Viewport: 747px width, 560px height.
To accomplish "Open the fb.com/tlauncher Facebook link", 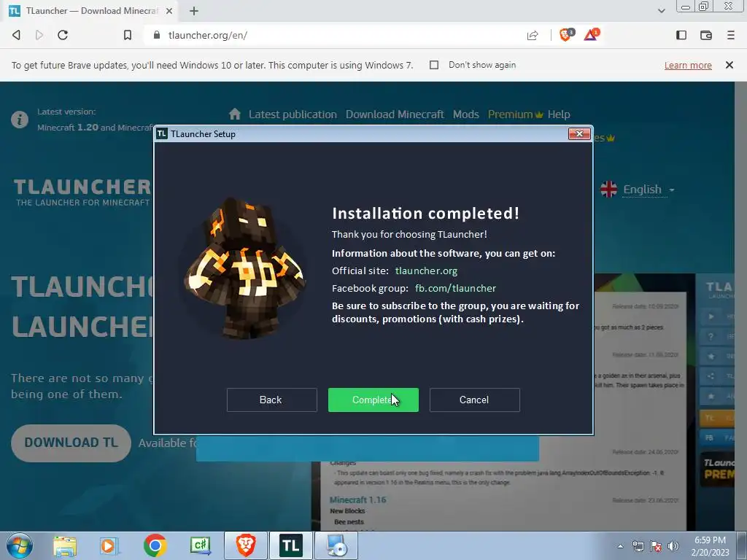I will tap(455, 288).
